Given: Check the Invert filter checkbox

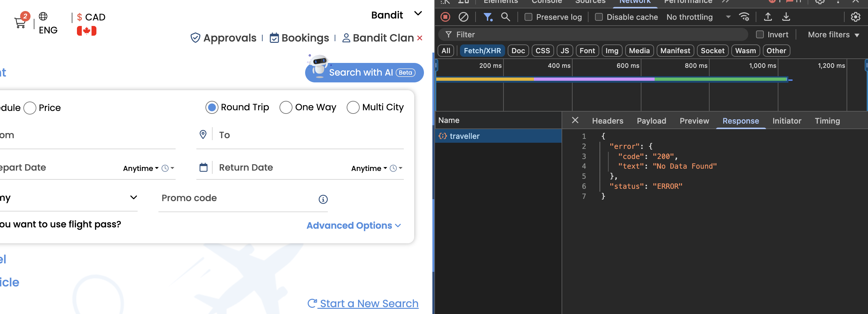Looking at the screenshot, I should [x=760, y=34].
